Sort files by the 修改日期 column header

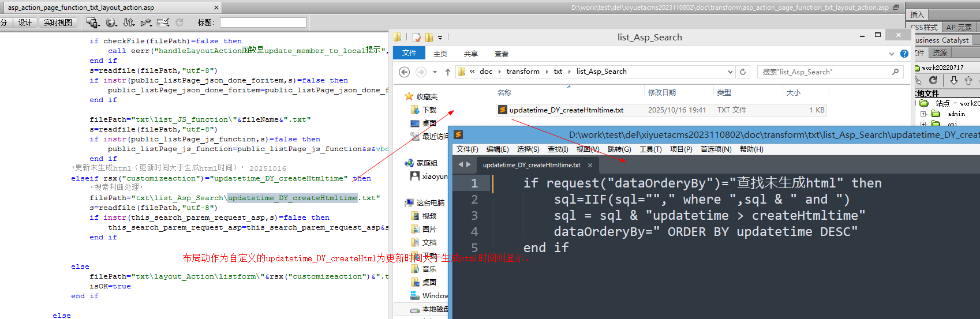[661, 92]
